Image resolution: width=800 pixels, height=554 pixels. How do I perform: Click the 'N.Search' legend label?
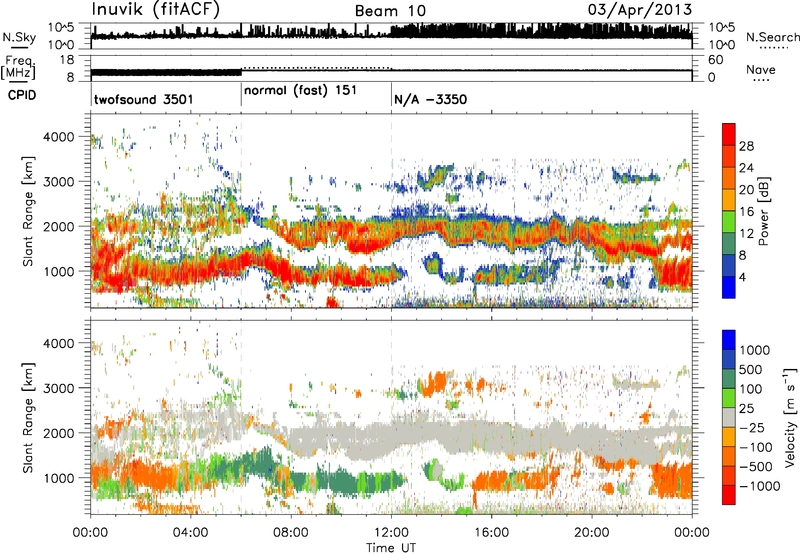pos(772,37)
